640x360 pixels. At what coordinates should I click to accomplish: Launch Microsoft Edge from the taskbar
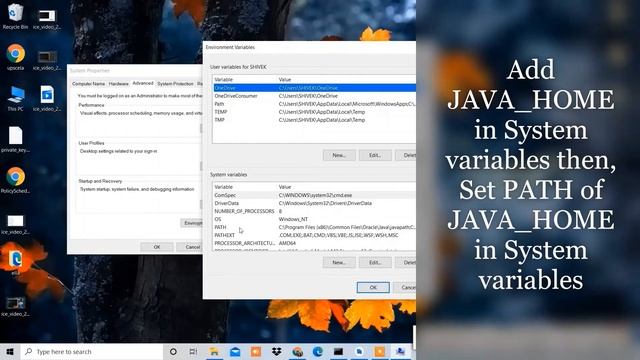(318, 351)
